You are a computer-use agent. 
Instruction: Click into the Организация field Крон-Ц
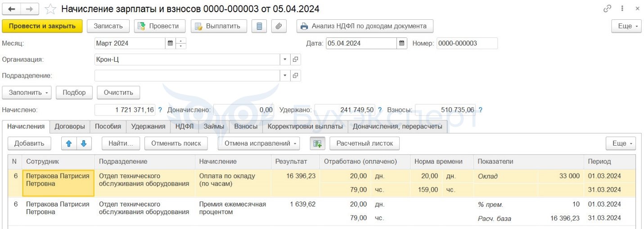pos(188,60)
